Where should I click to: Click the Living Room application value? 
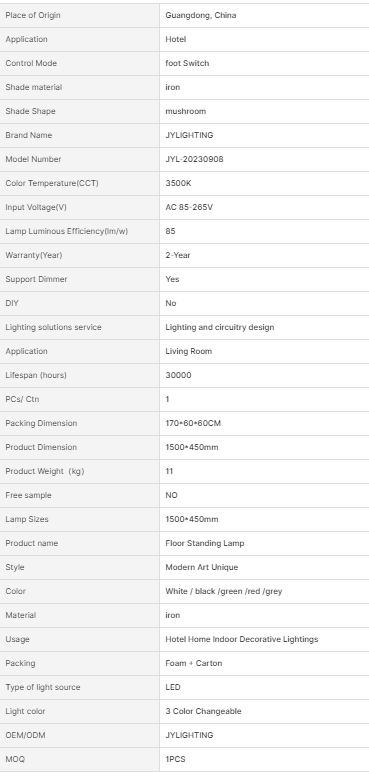(x=189, y=351)
